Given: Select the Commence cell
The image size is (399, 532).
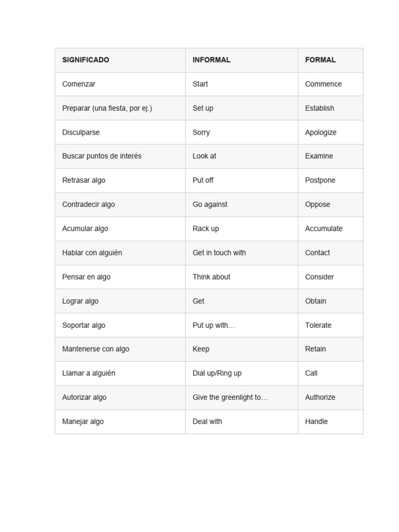Looking at the screenshot, I should point(330,84).
